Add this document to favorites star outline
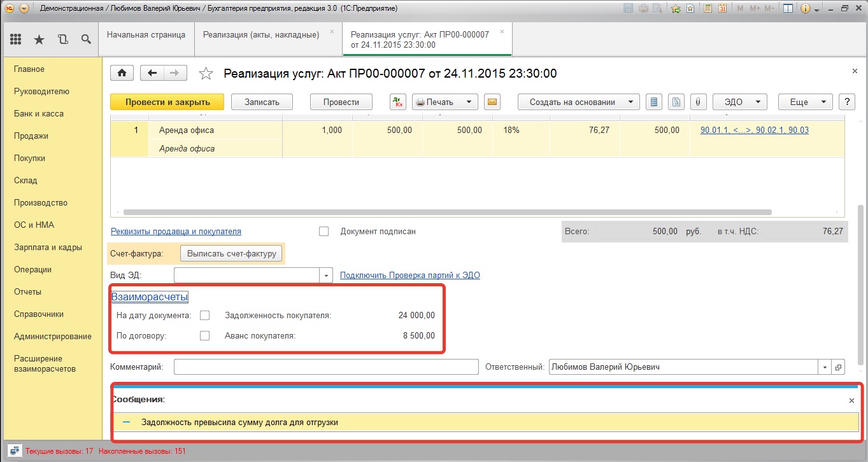868x462 pixels. (206, 74)
